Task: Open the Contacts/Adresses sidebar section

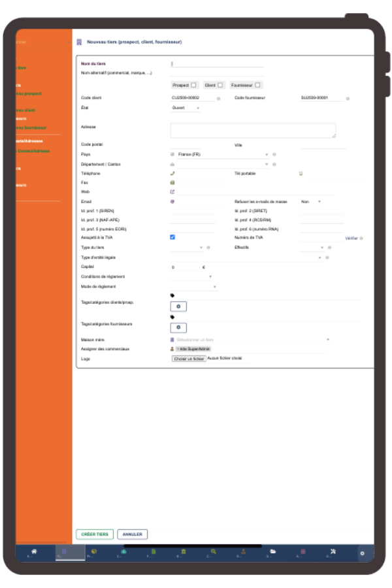Action: [29, 141]
